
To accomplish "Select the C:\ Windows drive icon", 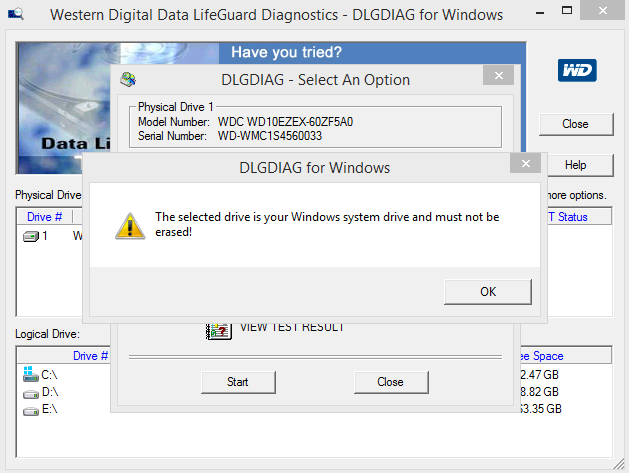I will click(x=31, y=374).
